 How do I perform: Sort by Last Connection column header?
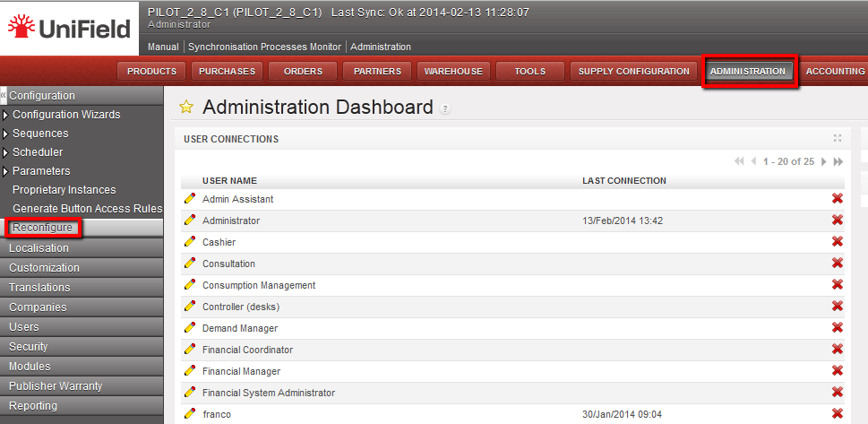click(623, 180)
